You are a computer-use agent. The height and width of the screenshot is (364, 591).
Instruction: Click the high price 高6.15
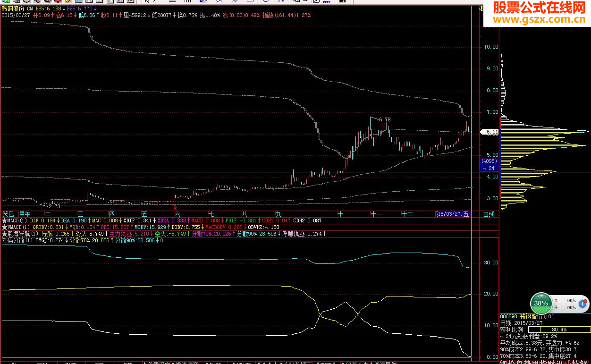point(64,15)
